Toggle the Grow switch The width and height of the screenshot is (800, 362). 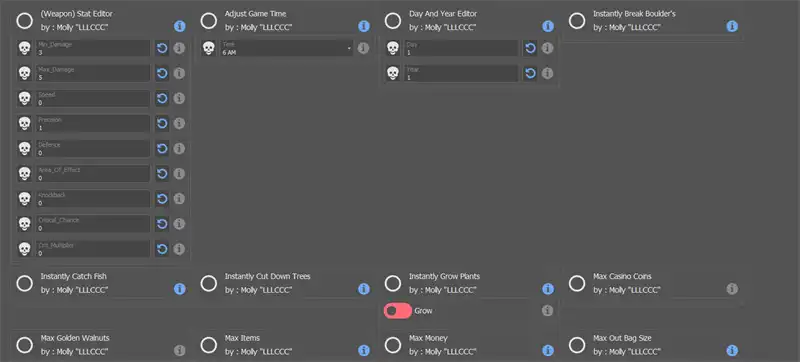click(x=398, y=311)
